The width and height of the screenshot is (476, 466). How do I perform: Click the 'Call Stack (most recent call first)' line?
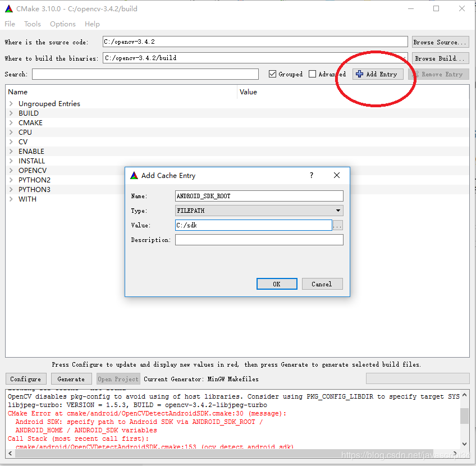point(78,438)
